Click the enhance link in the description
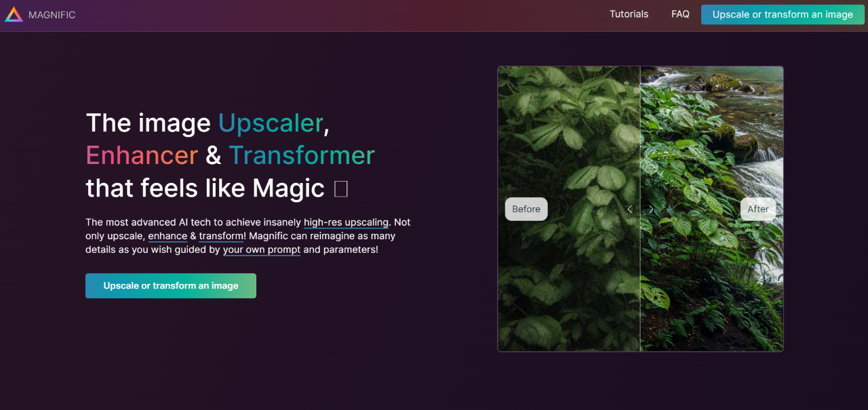Screen dimensions: 868x410 coord(167,236)
